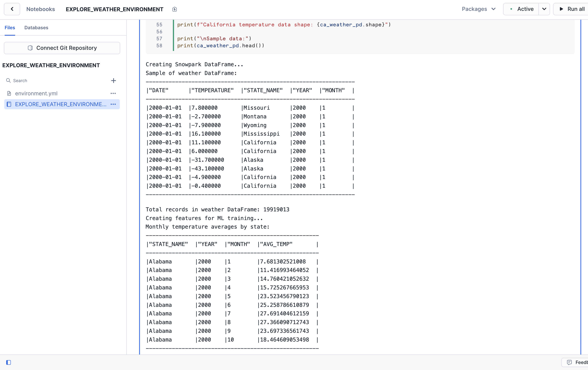Select EXPLORE_WEATHER_ENVIRONME... notebook in file list

[60, 104]
